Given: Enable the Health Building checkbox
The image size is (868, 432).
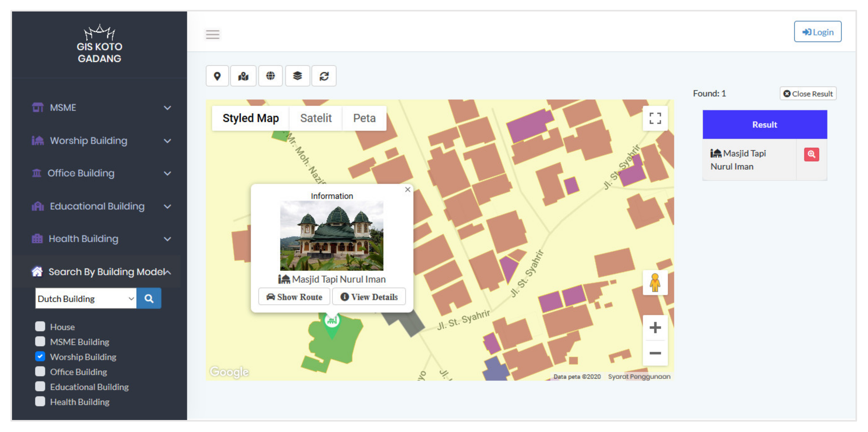Looking at the screenshot, I should [40, 401].
